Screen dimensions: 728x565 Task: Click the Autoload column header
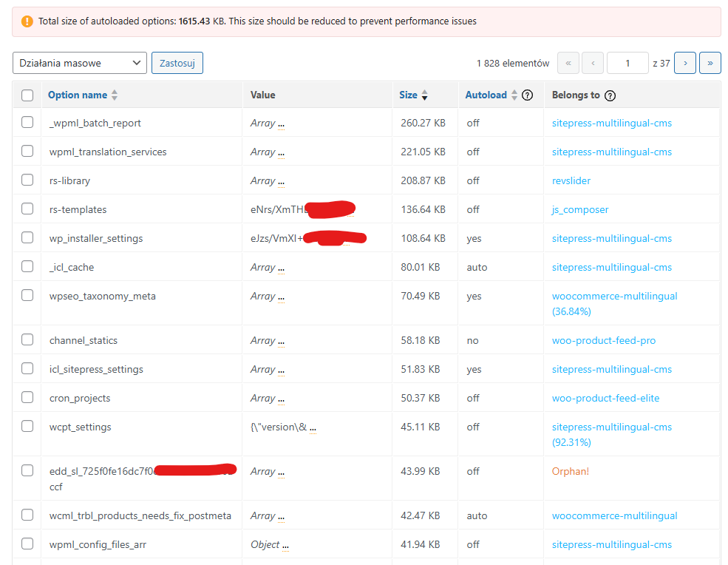[486, 95]
